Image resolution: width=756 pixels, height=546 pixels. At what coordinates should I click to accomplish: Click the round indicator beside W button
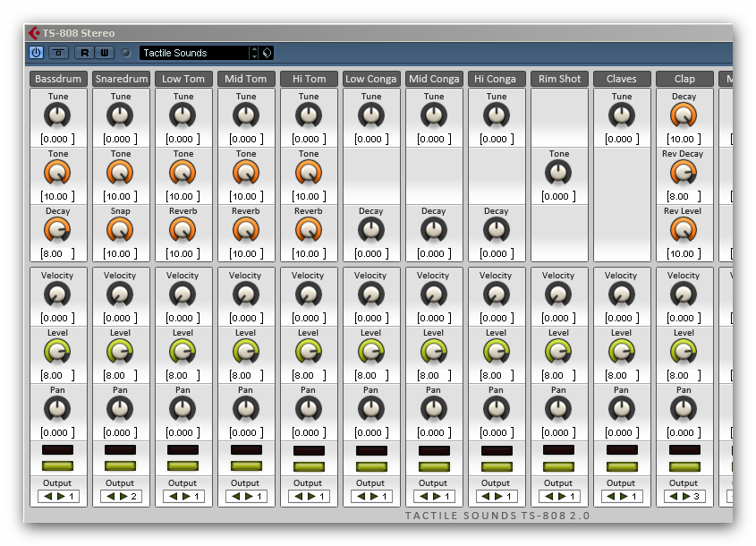click(126, 53)
